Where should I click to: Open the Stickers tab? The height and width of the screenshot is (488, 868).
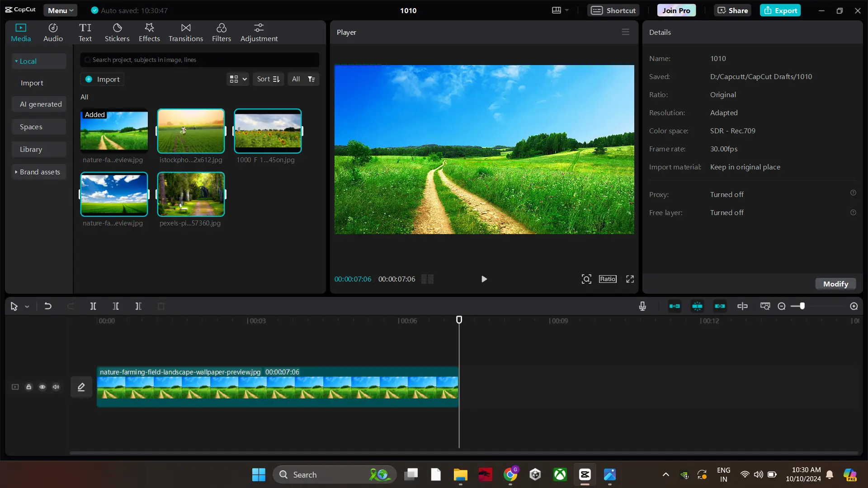(117, 33)
